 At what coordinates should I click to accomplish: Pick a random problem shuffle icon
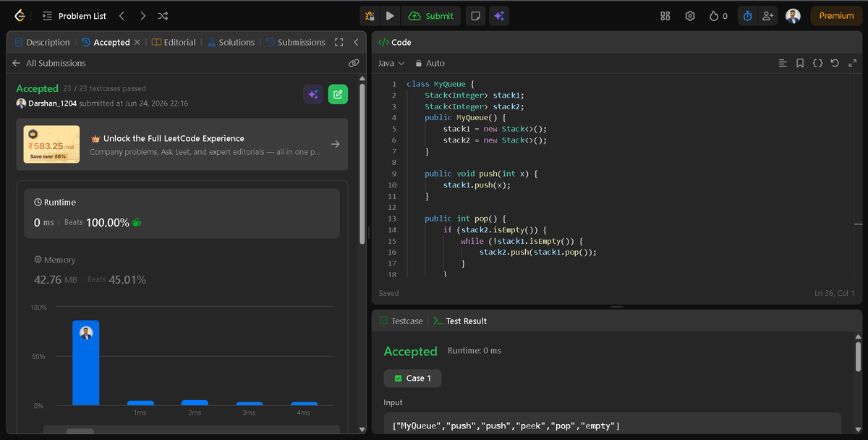point(163,16)
